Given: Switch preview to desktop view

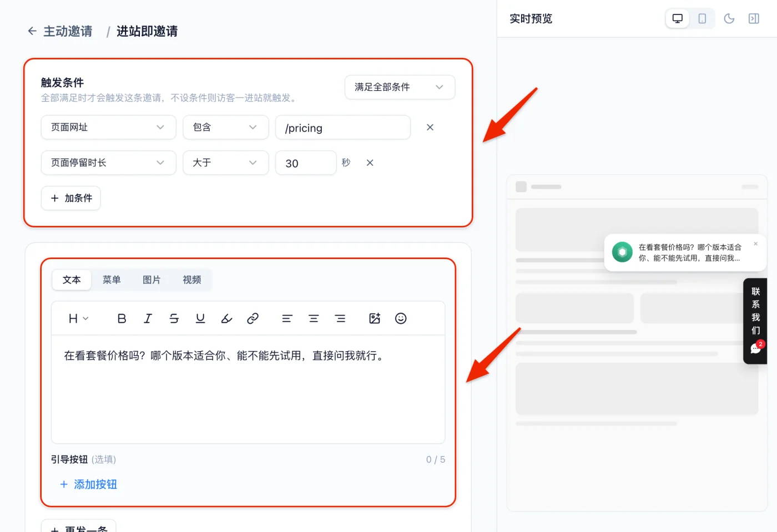Looking at the screenshot, I should 678,19.
